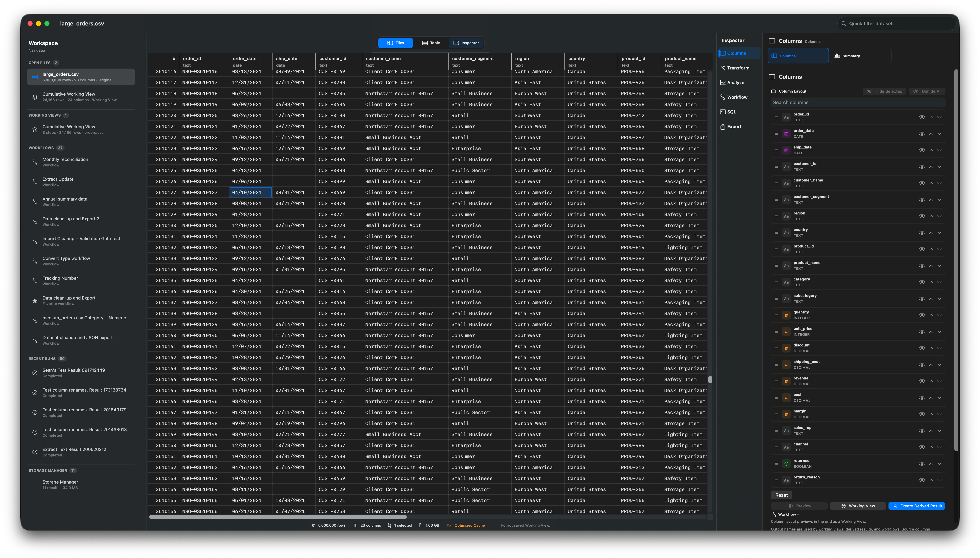Toggle visibility of the order_id column
Screen dimensions: 980x558
922,117
